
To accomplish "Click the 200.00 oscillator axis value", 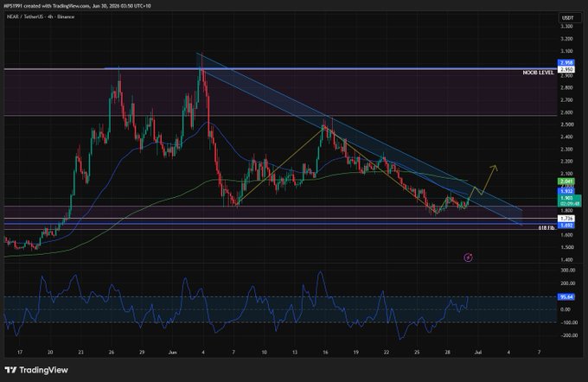I will coord(568,283).
